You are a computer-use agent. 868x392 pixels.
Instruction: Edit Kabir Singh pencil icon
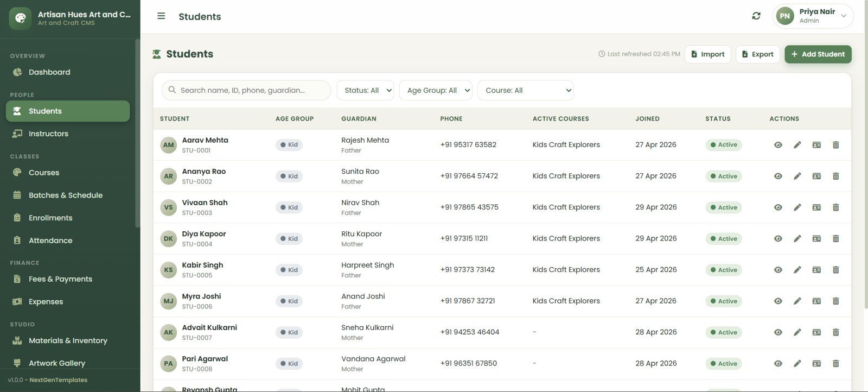click(x=797, y=270)
